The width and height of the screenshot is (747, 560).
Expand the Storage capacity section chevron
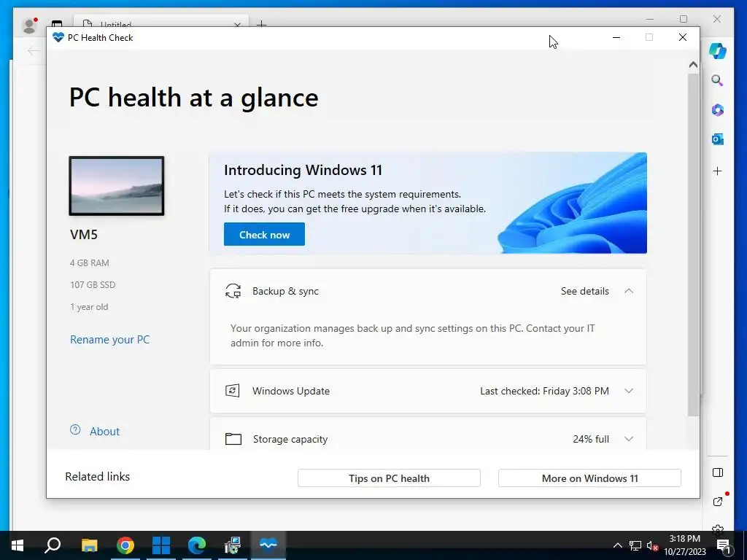click(x=629, y=439)
